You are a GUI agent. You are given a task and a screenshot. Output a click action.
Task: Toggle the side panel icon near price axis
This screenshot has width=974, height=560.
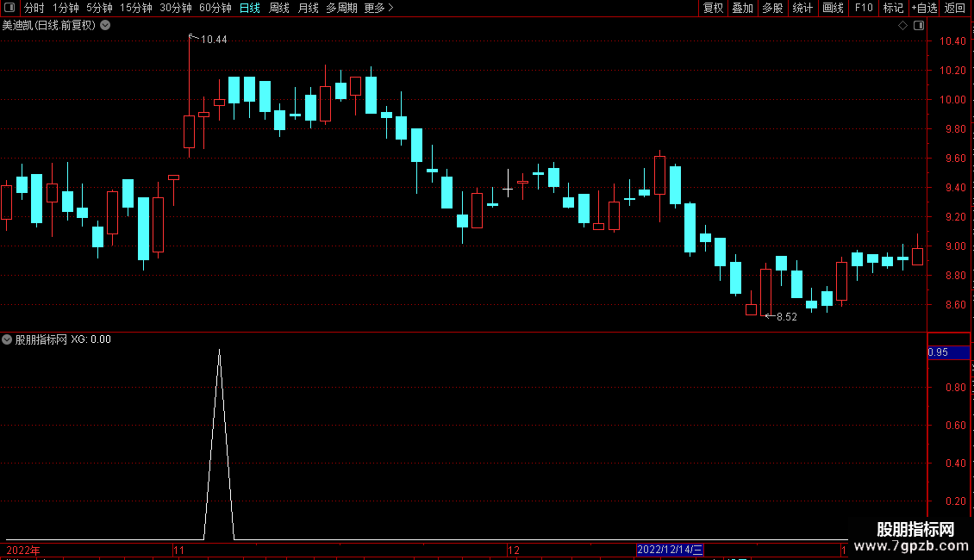pyautogui.click(x=919, y=26)
